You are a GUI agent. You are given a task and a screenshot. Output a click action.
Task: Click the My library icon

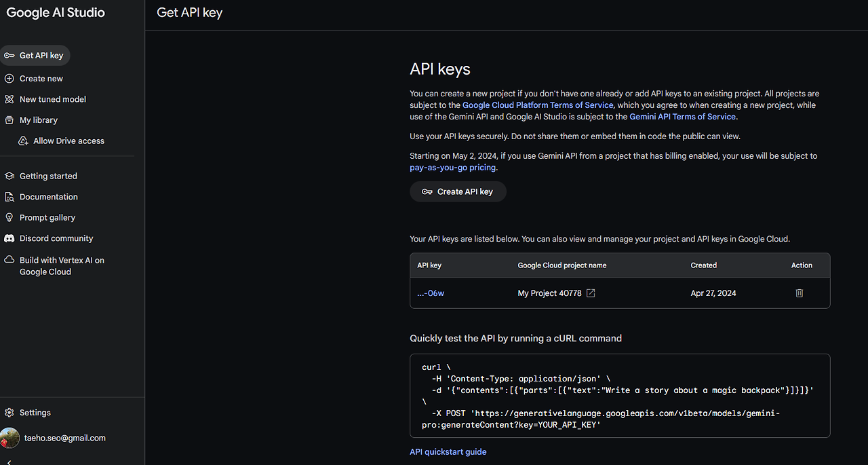(x=9, y=120)
